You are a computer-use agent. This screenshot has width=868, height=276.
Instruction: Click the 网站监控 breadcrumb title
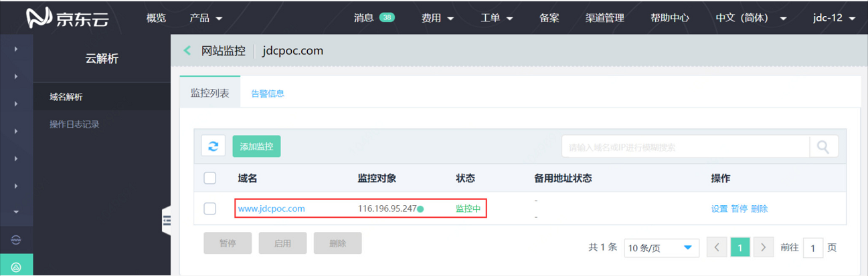[224, 51]
